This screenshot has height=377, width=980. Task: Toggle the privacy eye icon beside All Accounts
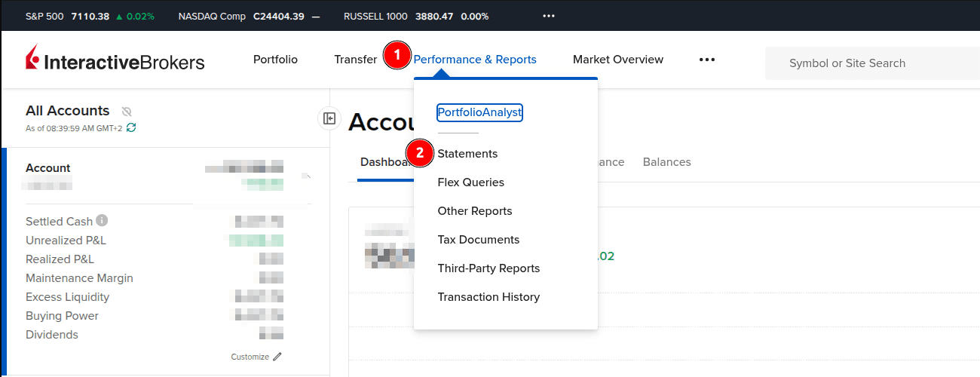(127, 111)
